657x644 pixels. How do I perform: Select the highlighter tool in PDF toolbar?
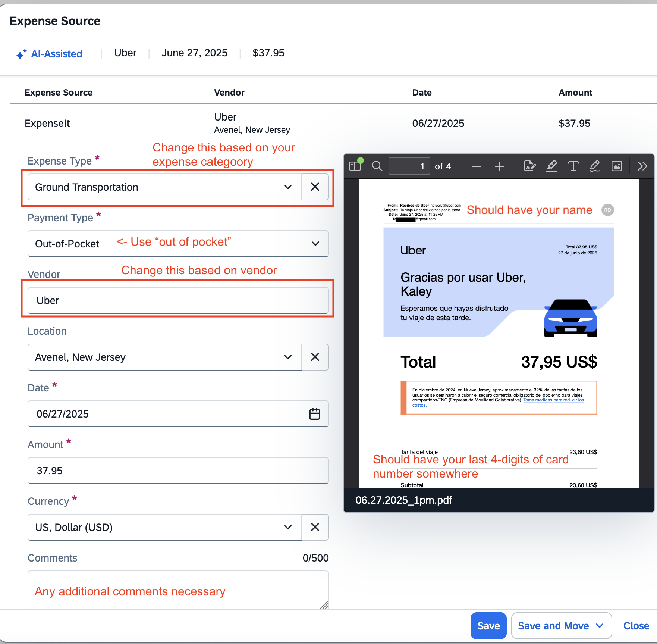(x=551, y=166)
